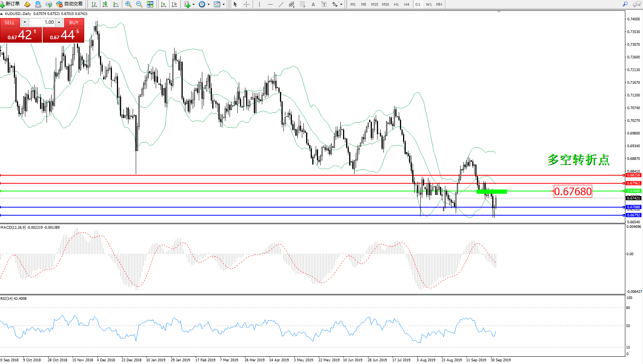Click the lot volume field showing 1.00
643x364 pixels.
coord(42,22)
